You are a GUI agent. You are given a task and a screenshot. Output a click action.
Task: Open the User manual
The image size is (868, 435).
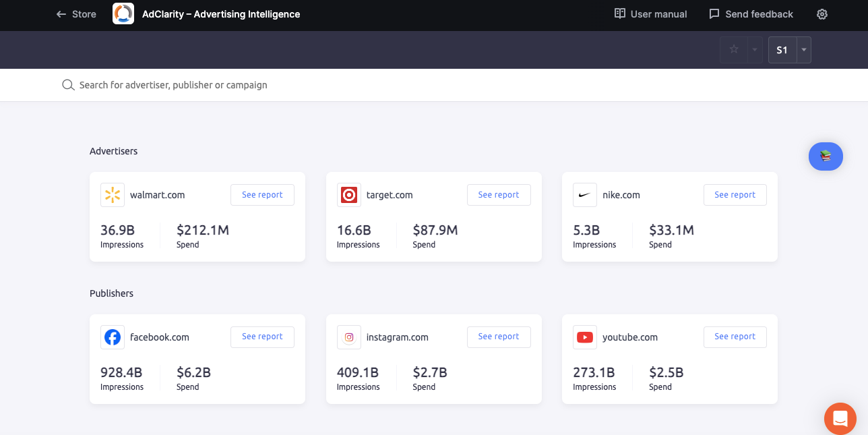point(650,14)
